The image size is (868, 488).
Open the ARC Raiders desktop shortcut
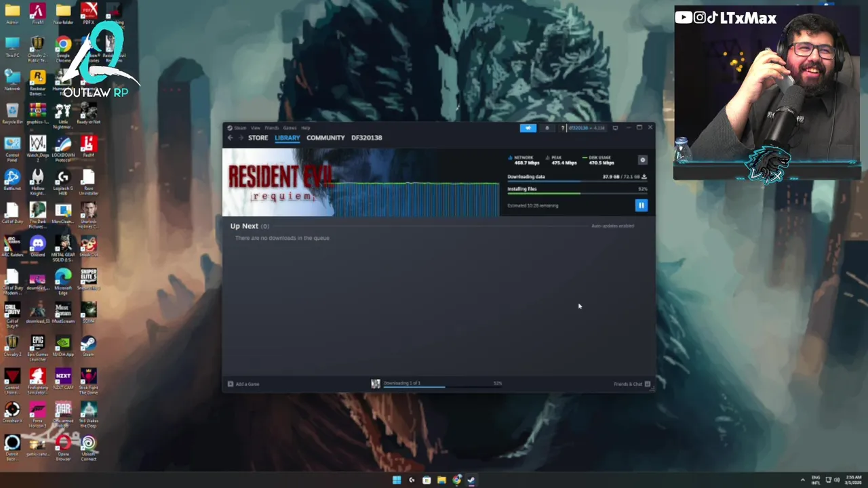tap(12, 246)
